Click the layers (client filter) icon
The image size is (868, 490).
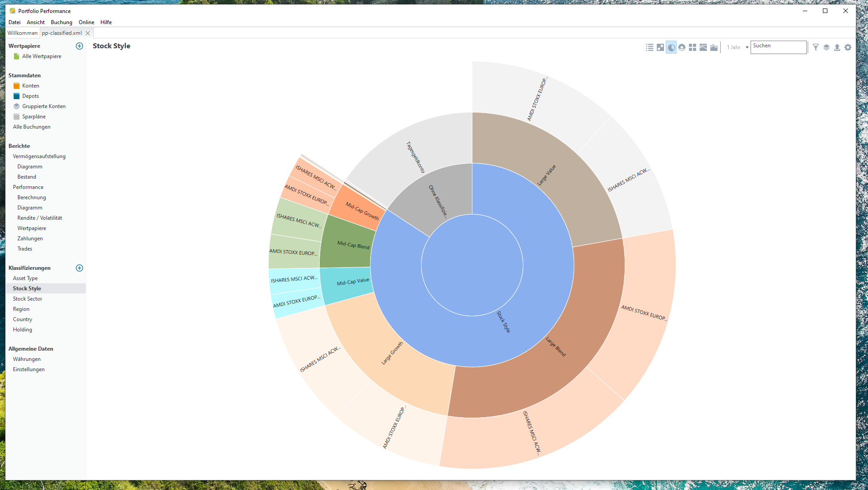click(826, 47)
